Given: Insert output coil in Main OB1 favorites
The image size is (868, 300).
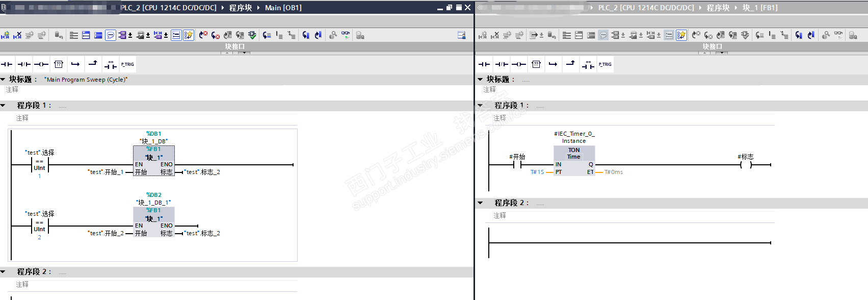Looking at the screenshot, I should pyautogui.click(x=41, y=64).
